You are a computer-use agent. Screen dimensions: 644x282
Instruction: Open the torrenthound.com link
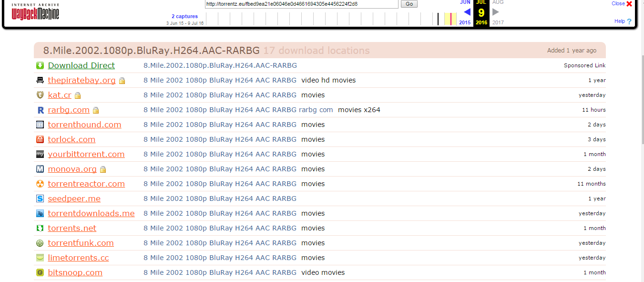pos(85,125)
